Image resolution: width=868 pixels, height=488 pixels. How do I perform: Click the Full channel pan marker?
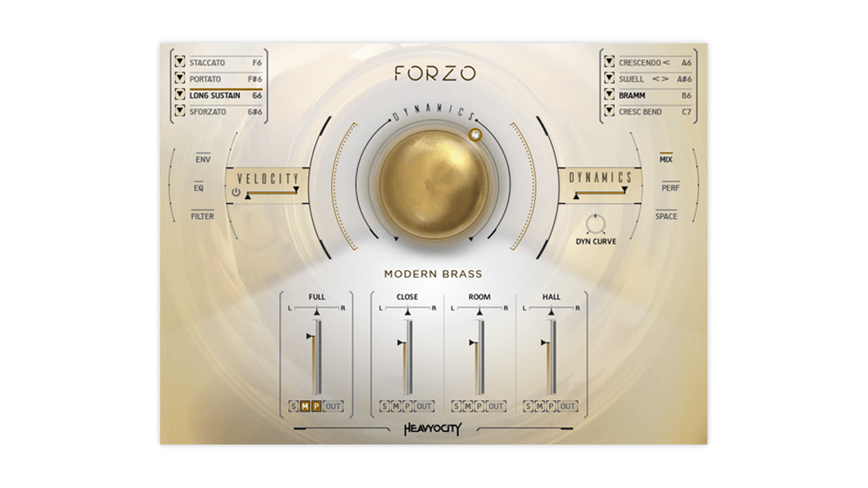pyautogui.click(x=317, y=312)
